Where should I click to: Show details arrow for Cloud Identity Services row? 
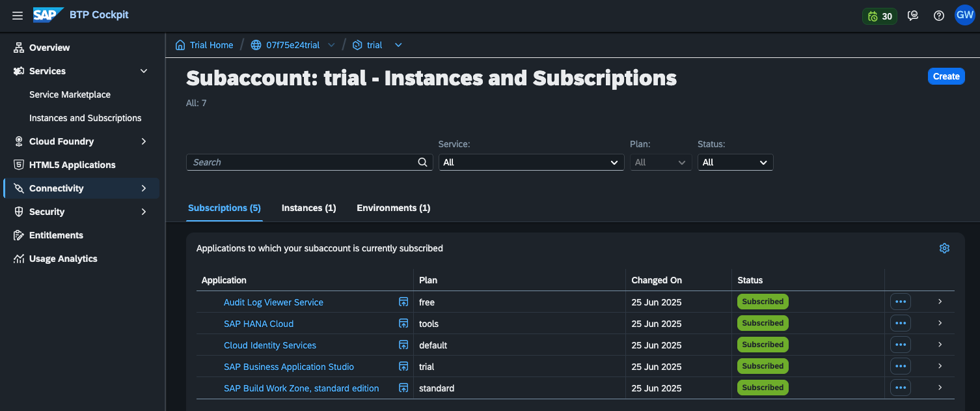[940, 345]
